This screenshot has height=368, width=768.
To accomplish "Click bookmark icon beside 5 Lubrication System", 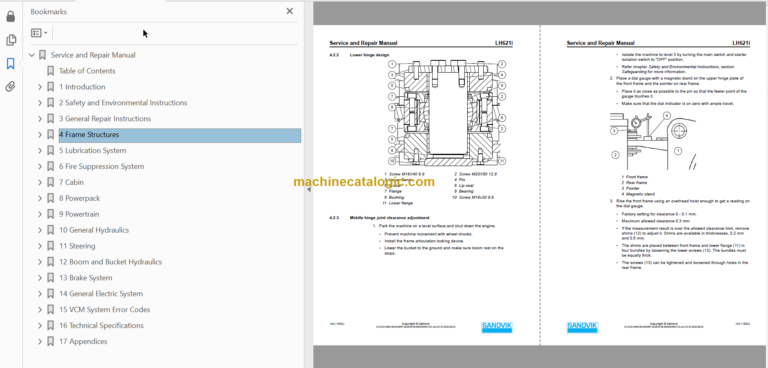I will pos(50,151).
